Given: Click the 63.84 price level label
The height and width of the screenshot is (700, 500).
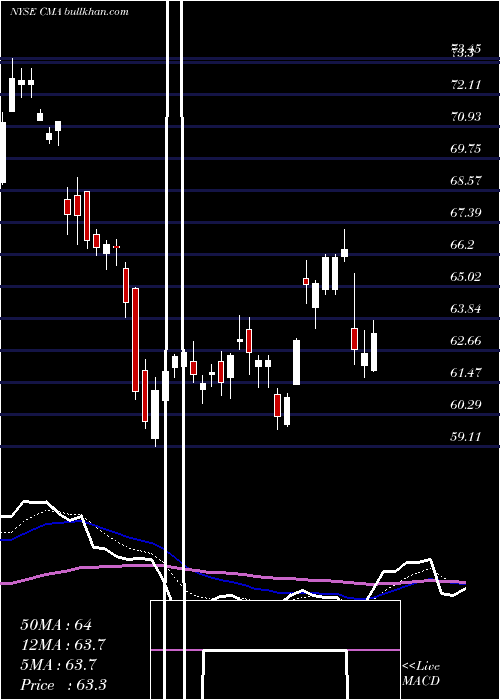Looking at the screenshot, I should click(x=466, y=308).
